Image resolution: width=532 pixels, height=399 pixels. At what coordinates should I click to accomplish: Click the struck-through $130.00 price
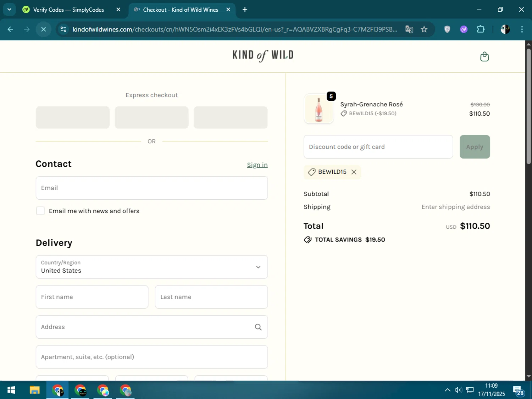pos(480,105)
